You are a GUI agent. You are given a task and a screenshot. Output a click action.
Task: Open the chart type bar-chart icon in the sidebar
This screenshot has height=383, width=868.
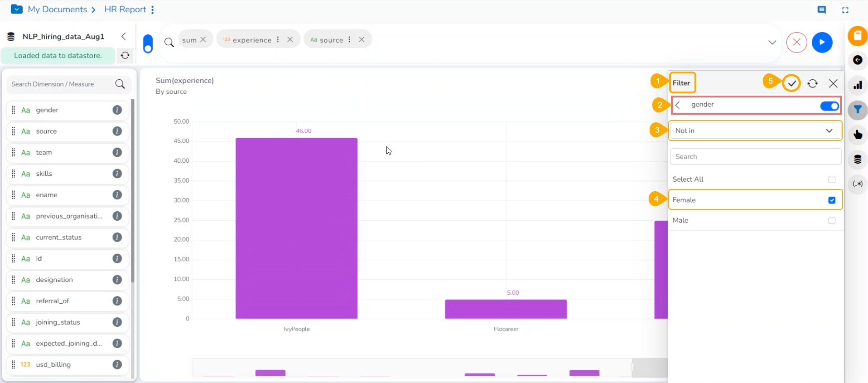[858, 85]
